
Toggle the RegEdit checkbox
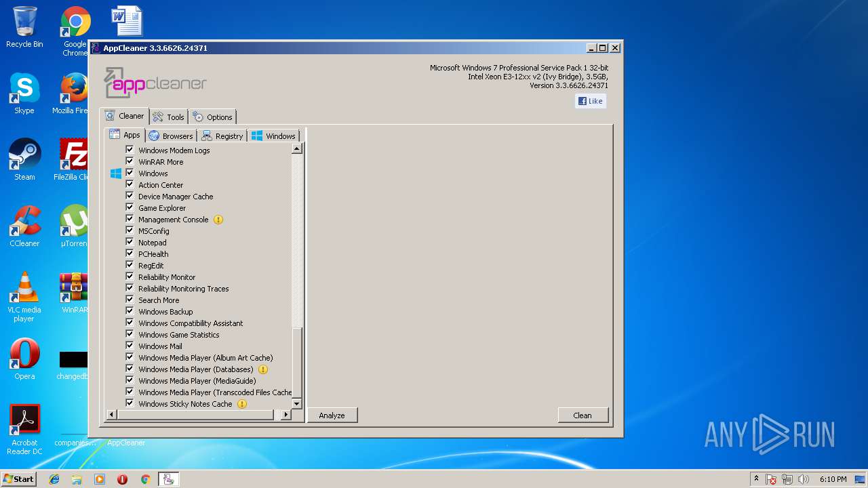click(130, 265)
